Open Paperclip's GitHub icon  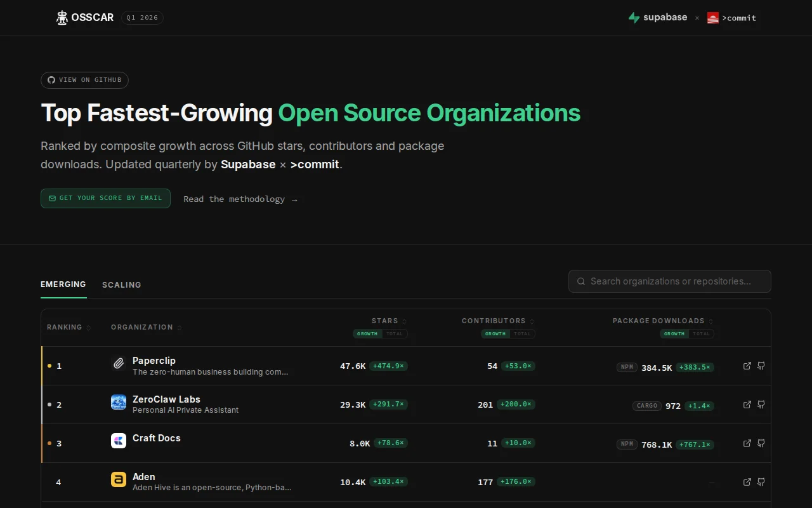pyautogui.click(x=761, y=366)
